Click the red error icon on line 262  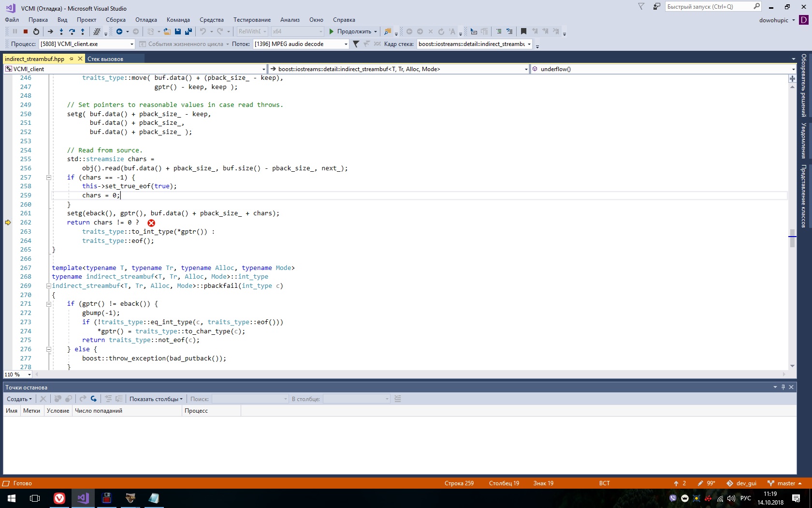(151, 223)
